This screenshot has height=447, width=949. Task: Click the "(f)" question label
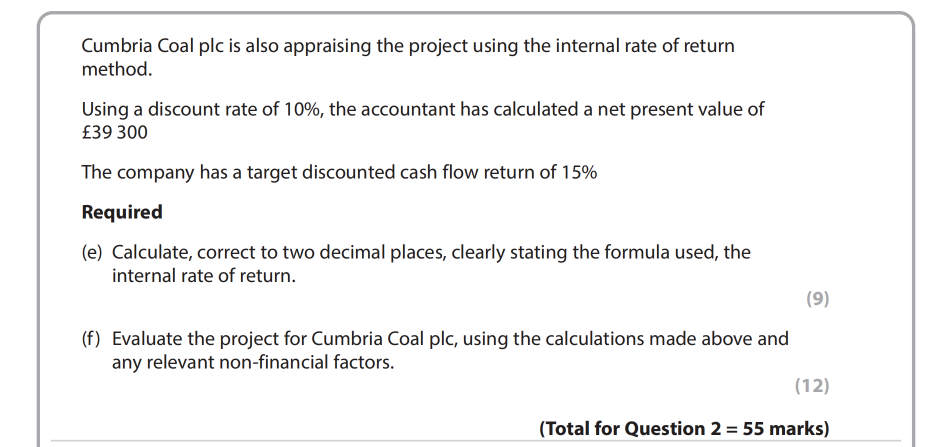92,338
